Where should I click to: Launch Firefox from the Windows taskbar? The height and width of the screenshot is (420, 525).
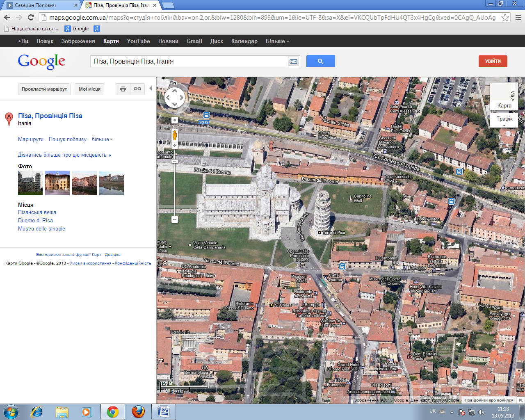coord(138,411)
